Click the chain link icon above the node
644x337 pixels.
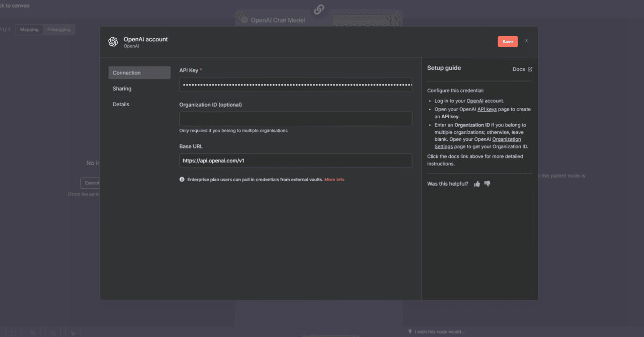pyautogui.click(x=319, y=9)
